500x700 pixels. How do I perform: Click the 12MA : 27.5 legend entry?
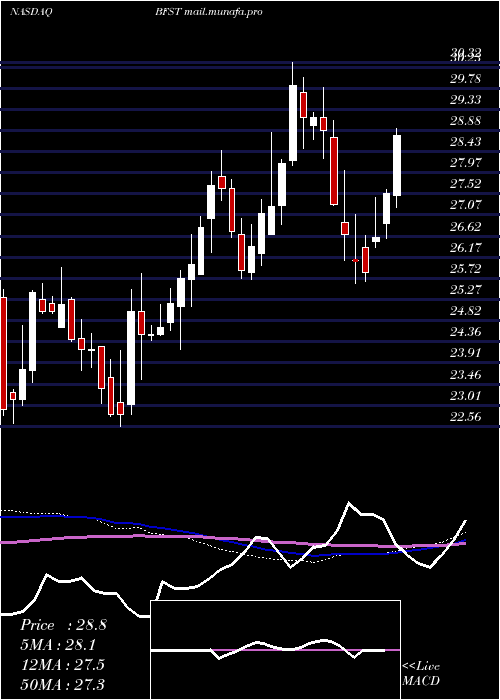(x=62, y=664)
